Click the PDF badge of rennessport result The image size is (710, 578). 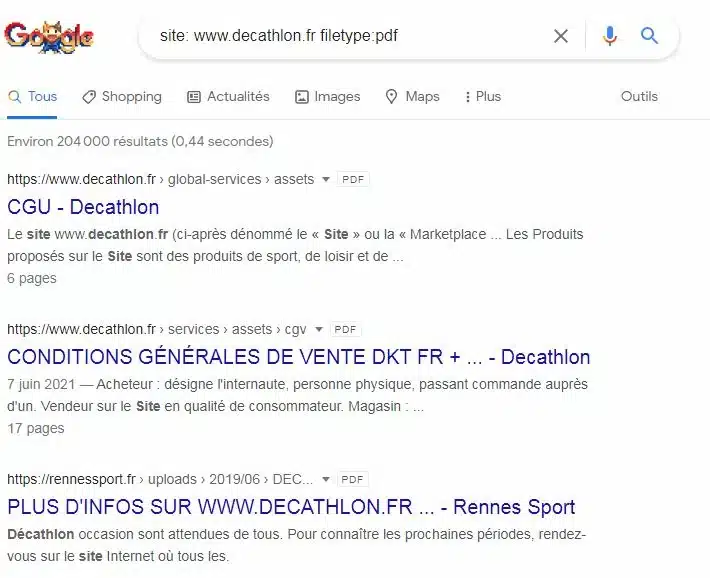(352, 479)
